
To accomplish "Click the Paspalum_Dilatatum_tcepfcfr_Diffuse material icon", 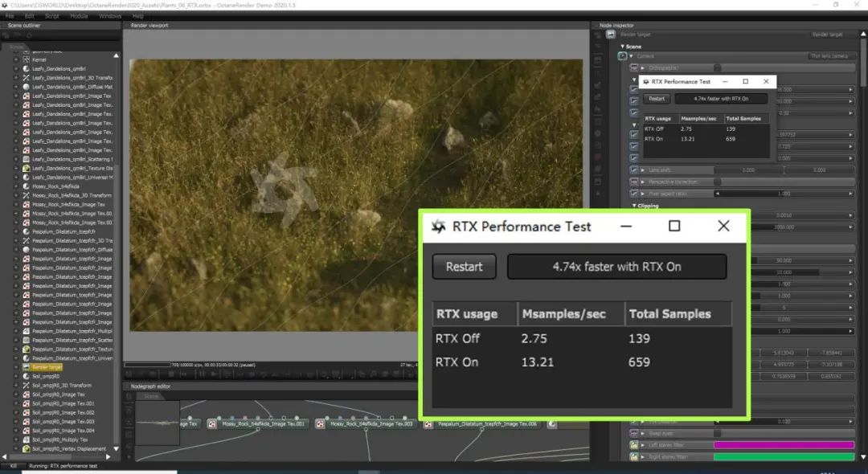I will (x=26, y=249).
